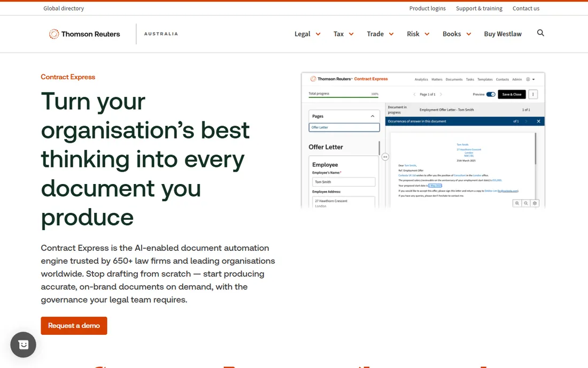Viewport: 588px width, 368px height.
Task: Select the Offer Letter page field
Action: tap(344, 127)
